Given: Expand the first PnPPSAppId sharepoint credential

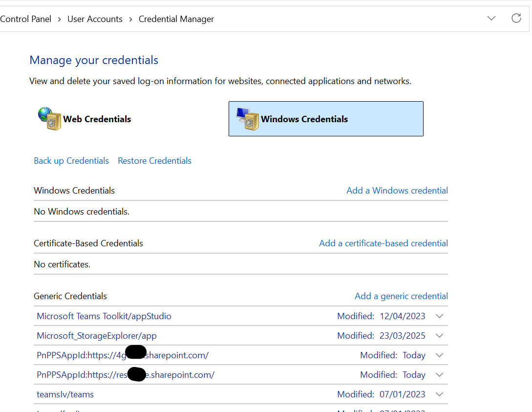Looking at the screenshot, I should coord(439,355).
